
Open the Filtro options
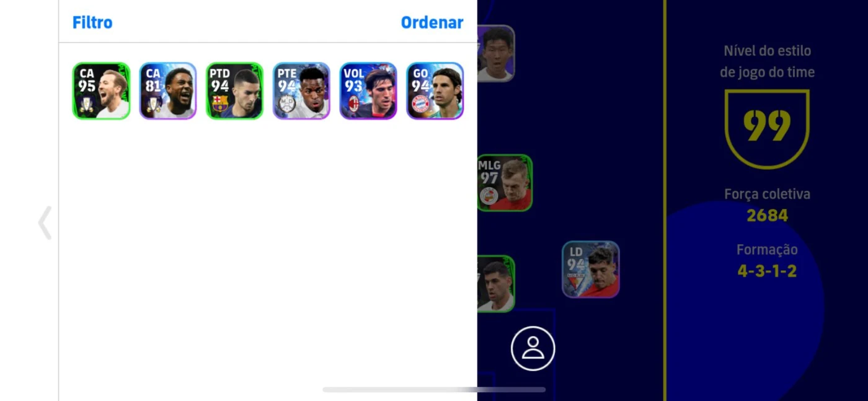92,23
